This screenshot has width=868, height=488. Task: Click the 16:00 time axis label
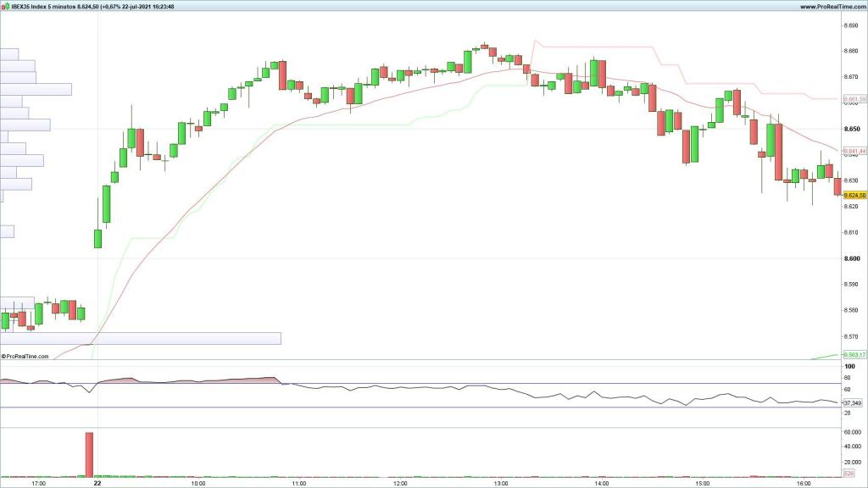[x=803, y=484]
